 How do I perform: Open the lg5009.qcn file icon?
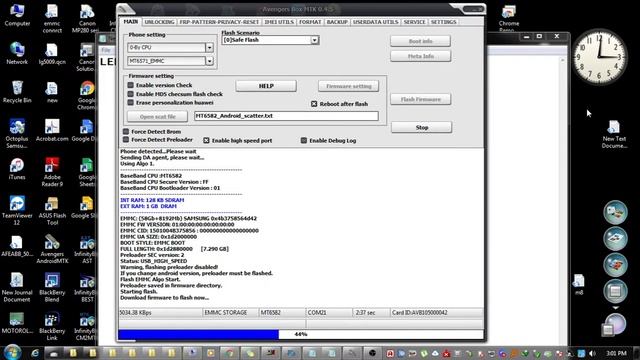click(52, 53)
